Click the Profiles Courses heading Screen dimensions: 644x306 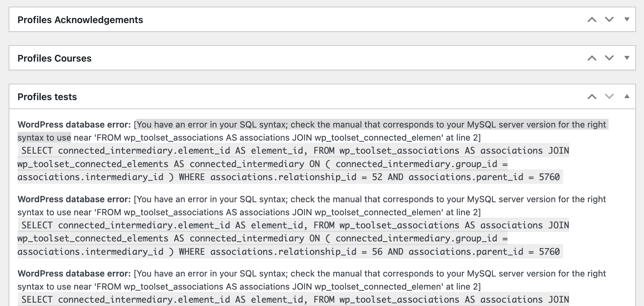(x=55, y=59)
